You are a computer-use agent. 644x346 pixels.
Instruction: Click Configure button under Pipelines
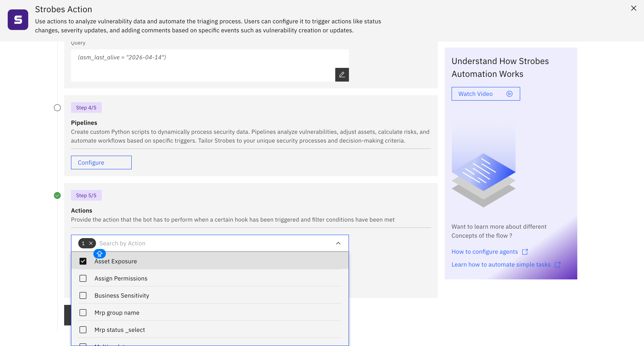tap(101, 163)
